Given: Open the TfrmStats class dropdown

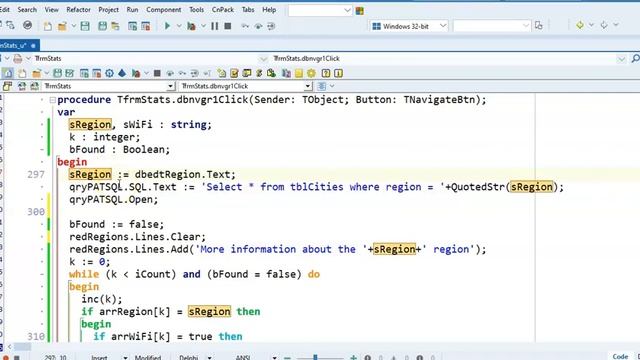Looking at the screenshot, I should 170,86.
